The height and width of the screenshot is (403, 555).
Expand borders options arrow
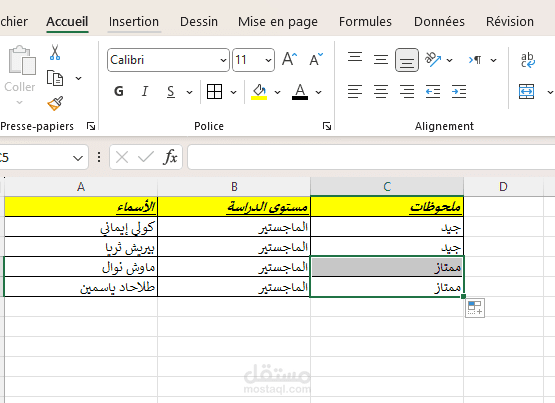[234, 92]
